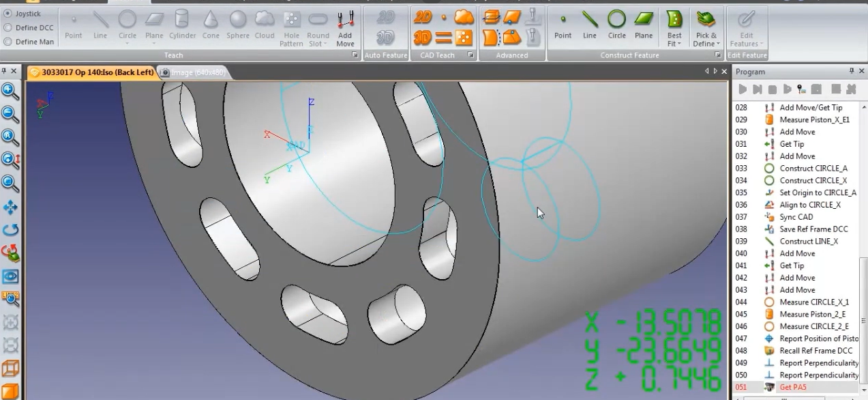The height and width of the screenshot is (400, 868).
Task: Click the Teach Circle tool
Action: coord(128,23)
